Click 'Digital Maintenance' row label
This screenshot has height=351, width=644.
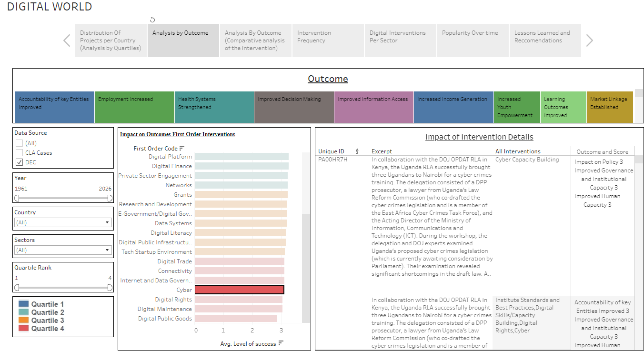tap(165, 309)
